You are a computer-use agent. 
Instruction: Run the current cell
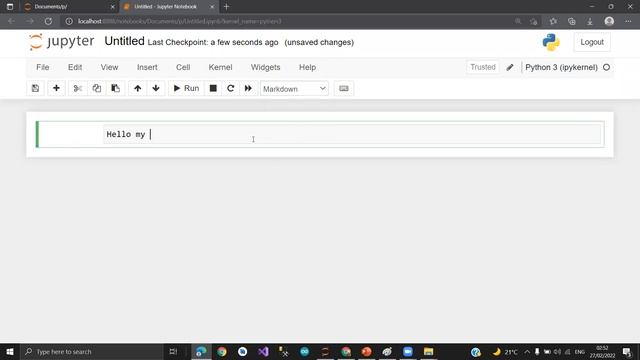(x=186, y=88)
